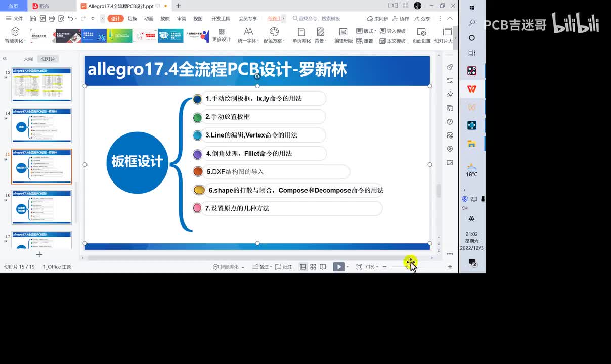This screenshot has height=364, width=611.
Task: Open the 视图 view ribbon tab
Action: click(x=198, y=19)
